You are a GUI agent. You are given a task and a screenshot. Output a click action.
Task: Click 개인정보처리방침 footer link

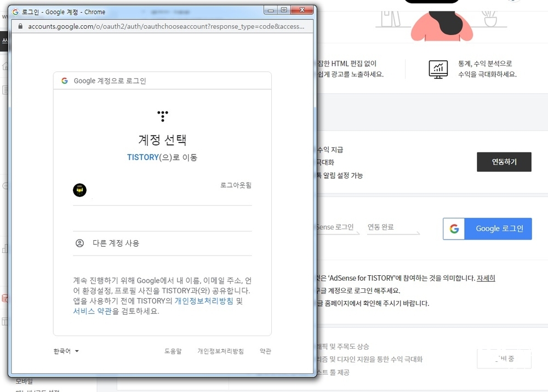click(x=220, y=351)
